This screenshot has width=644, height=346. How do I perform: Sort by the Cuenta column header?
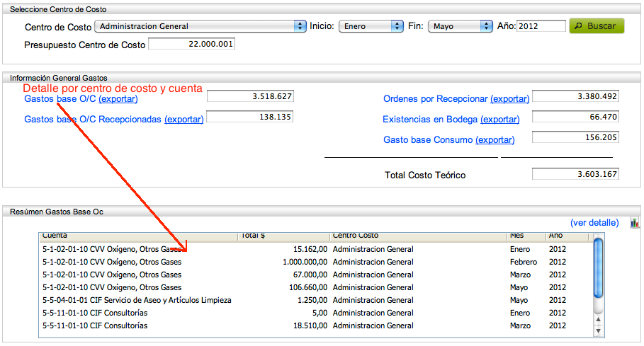(138, 236)
